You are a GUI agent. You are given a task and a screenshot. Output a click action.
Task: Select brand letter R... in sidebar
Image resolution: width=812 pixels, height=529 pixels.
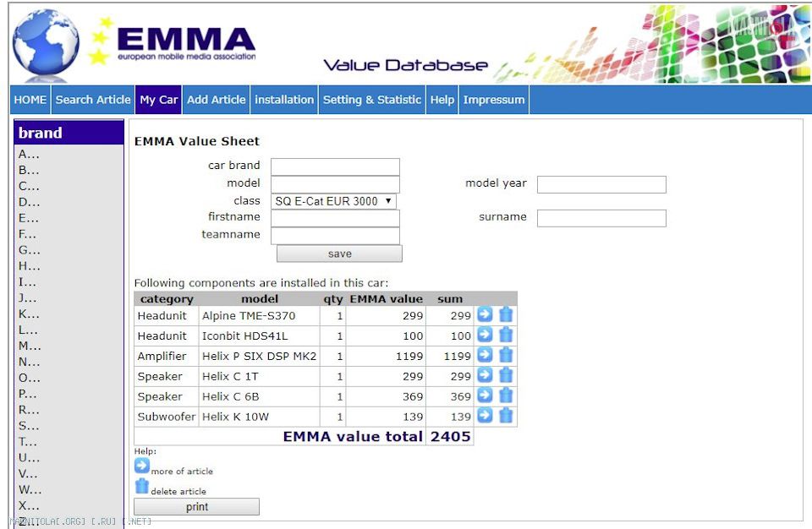coord(29,410)
